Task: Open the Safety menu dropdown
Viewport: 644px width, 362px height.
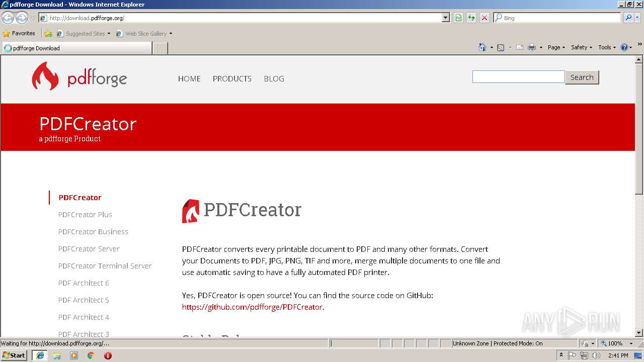Action: (582, 47)
